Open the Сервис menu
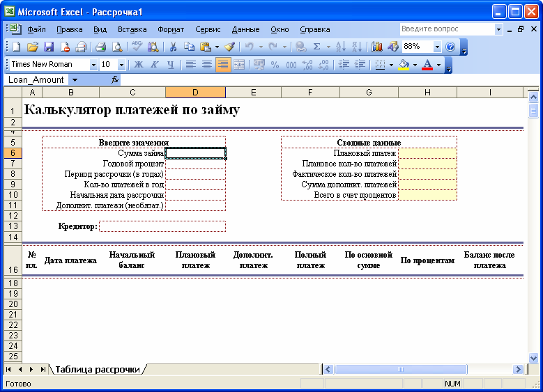Screen dimensions: 543x392 (x=208, y=29)
